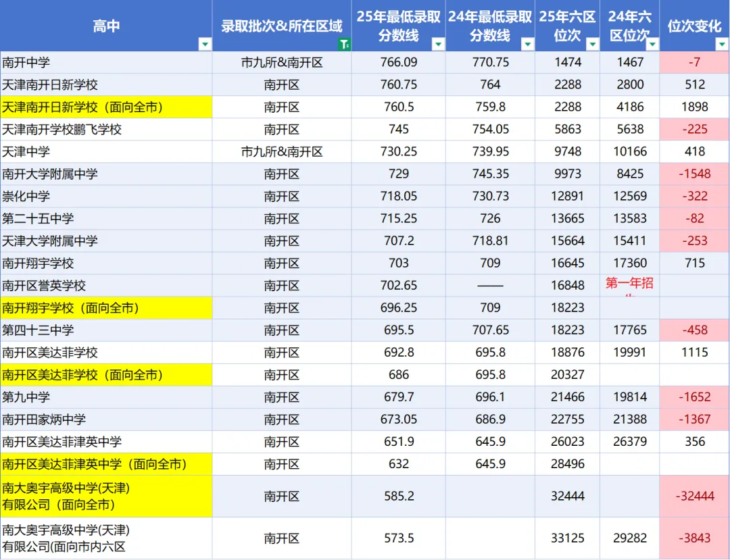Viewport: 730px width, 560px height.
Task: Open the active filter on 录取批次&所在区域 column
Action: tap(344, 44)
